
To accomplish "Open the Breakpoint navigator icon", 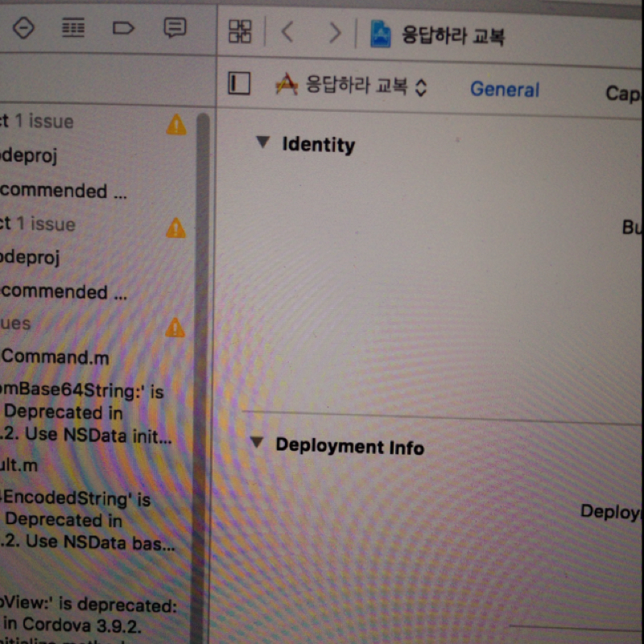I will point(123,28).
